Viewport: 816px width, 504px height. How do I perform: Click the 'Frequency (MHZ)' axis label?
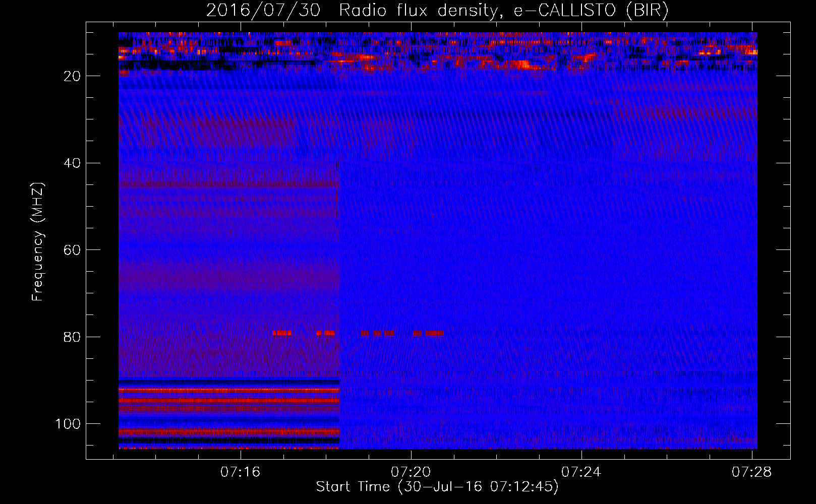coord(38,242)
